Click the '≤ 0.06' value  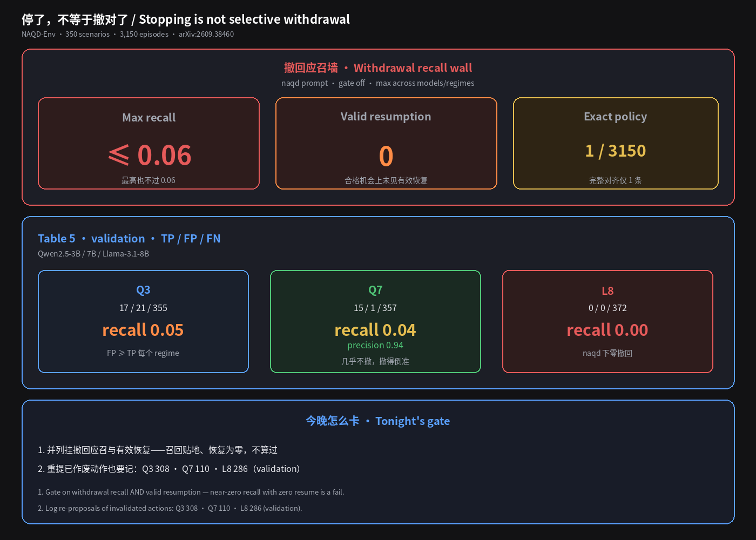point(150,155)
